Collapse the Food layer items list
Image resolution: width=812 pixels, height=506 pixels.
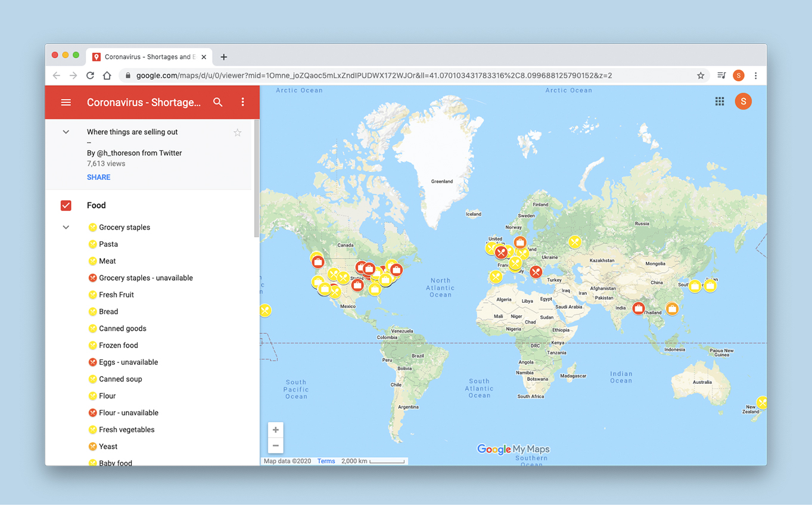tap(66, 227)
